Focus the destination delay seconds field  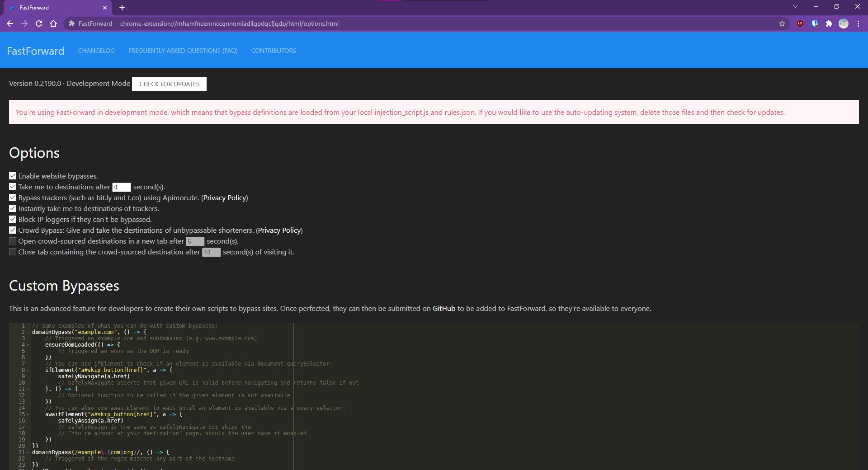122,187
